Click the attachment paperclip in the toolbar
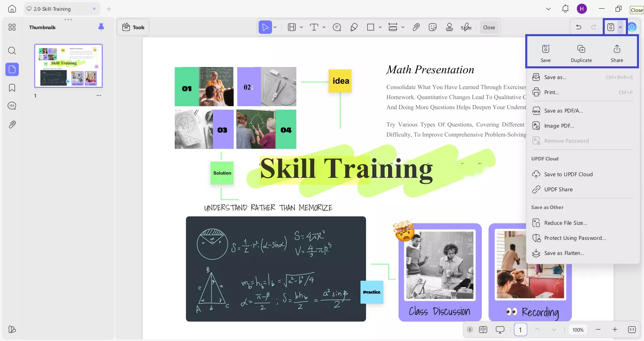The image size is (644, 341). pyautogui.click(x=416, y=27)
